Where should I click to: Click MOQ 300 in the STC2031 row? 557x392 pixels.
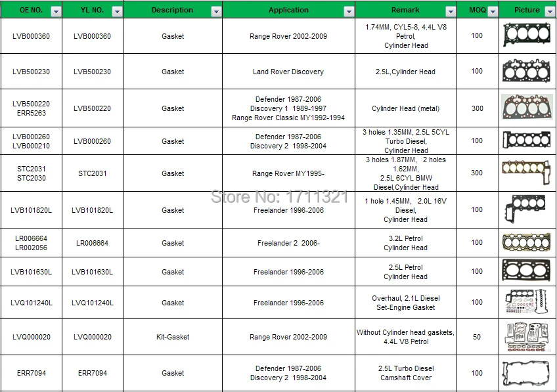(x=477, y=173)
